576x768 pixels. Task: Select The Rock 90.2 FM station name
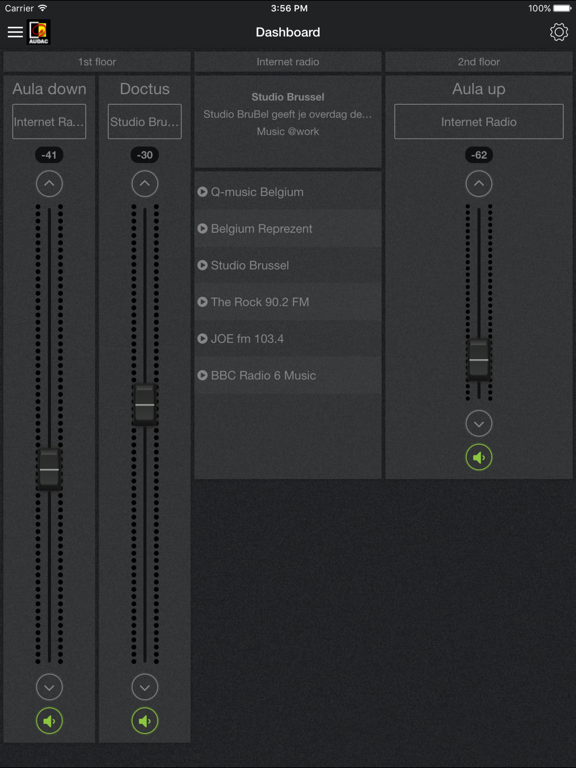260,302
